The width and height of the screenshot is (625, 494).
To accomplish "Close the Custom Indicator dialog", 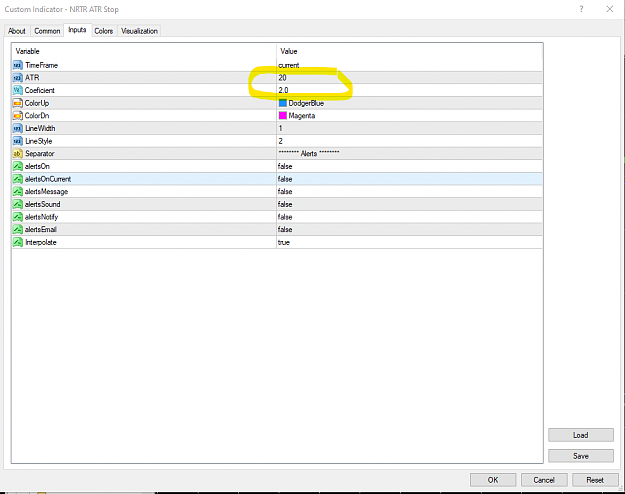I will [610, 9].
